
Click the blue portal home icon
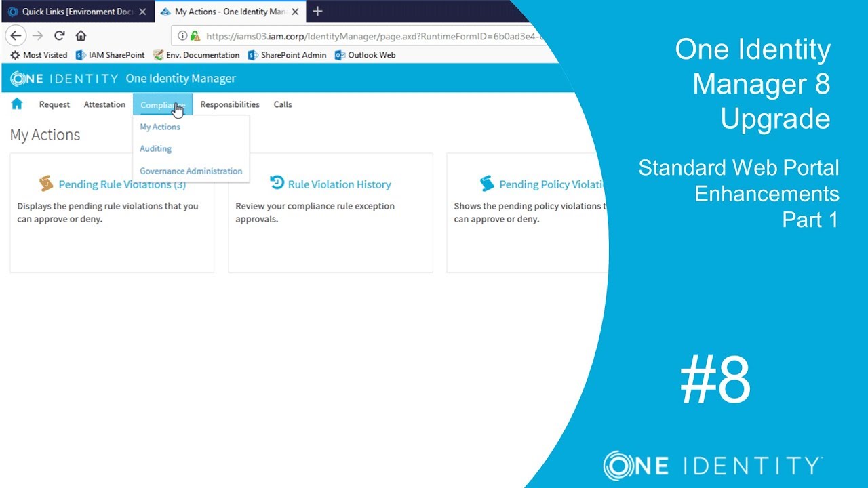tap(17, 104)
